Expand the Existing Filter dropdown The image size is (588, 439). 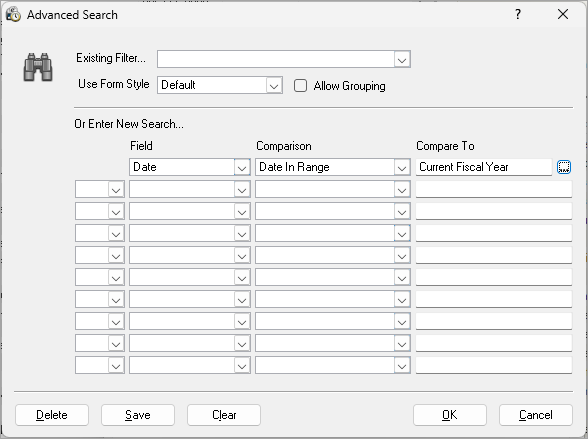[x=402, y=59]
